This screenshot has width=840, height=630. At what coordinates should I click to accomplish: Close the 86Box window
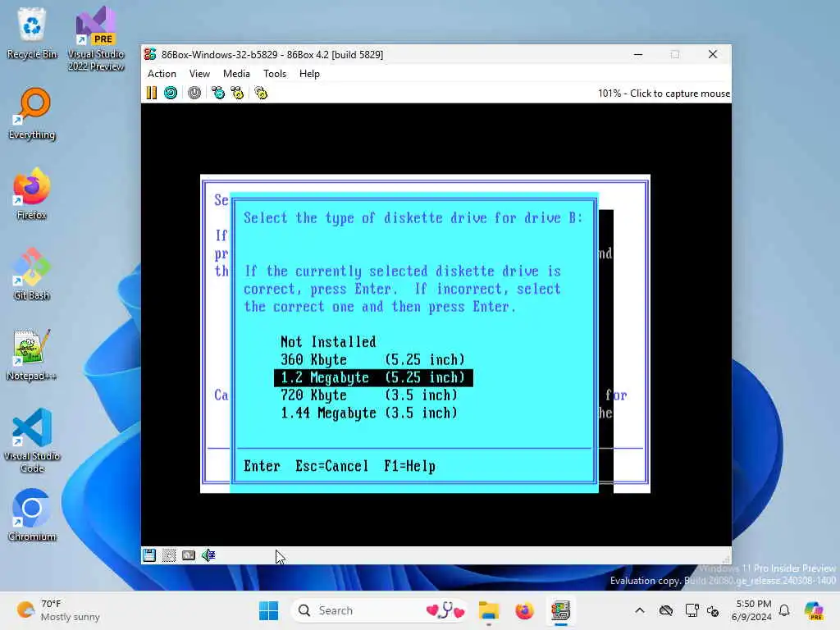713,54
